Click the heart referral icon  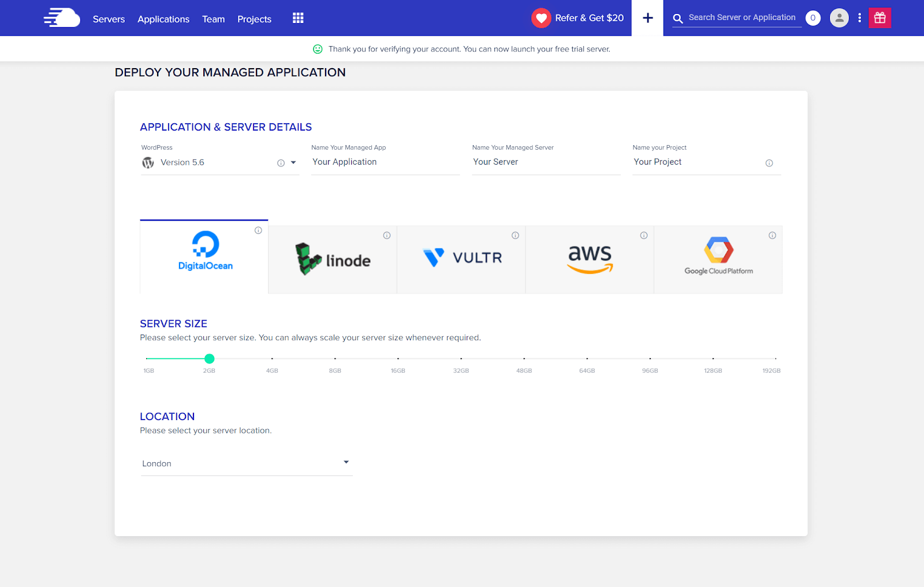click(541, 18)
